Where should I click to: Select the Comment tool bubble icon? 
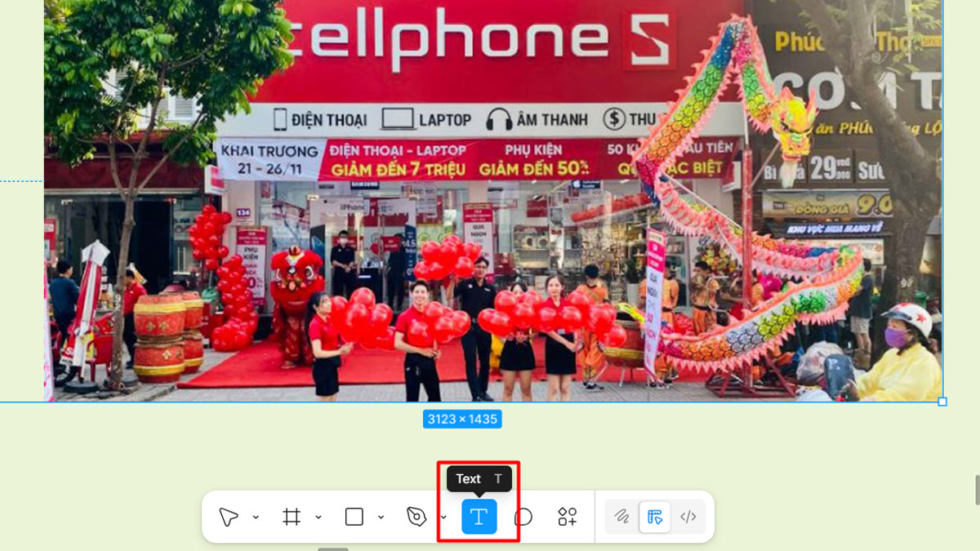[523, 517]
